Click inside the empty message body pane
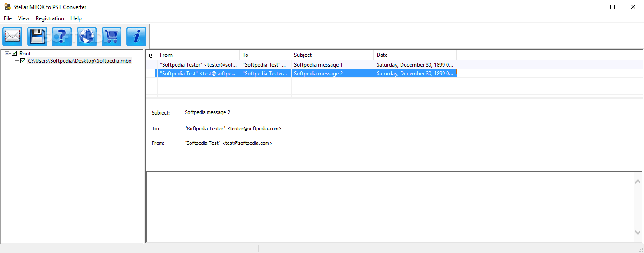Image resolution: width=644 pixels, height=253 pixels. click(x=390, y=207)
